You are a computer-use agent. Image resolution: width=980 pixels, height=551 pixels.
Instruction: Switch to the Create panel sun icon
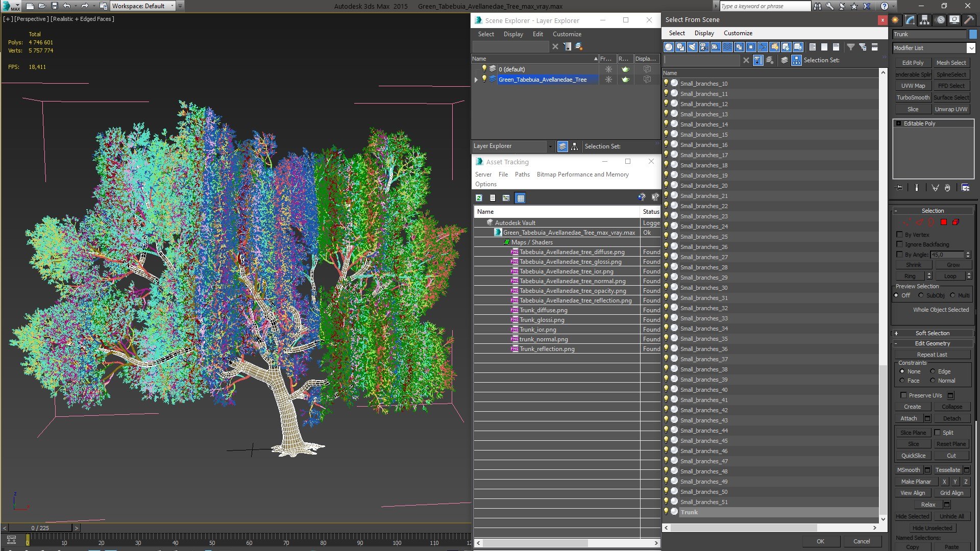[895, 20]
